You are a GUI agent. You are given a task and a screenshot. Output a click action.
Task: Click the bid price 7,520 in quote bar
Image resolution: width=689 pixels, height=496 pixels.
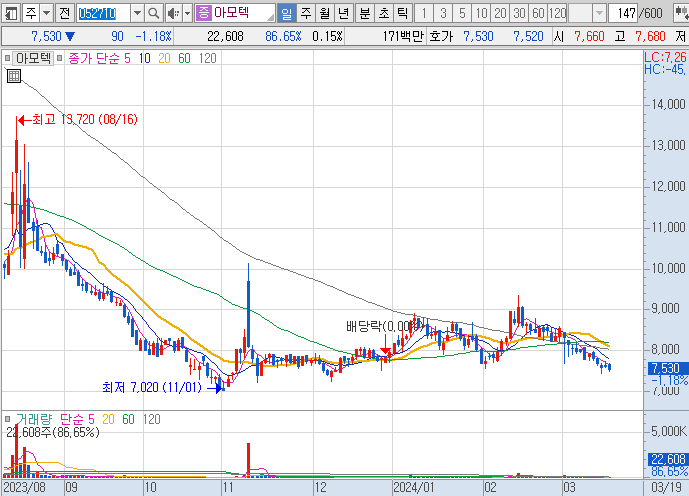pos(528,36)
